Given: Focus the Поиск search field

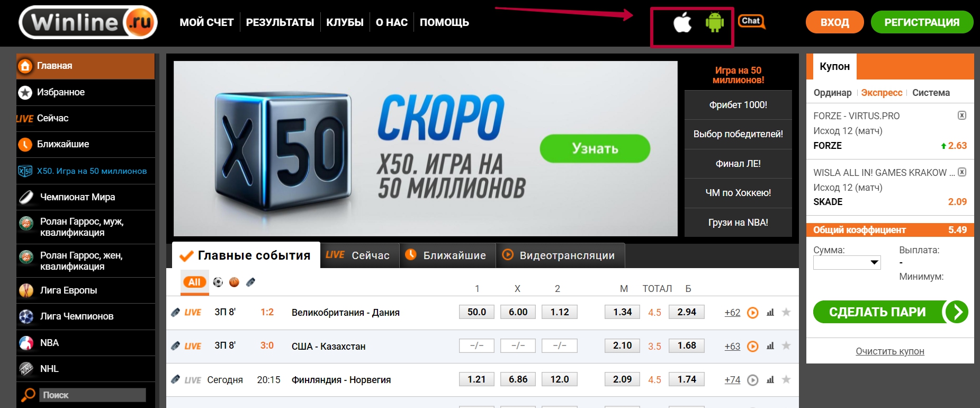Looking at the screenshot, I should 92,395.
